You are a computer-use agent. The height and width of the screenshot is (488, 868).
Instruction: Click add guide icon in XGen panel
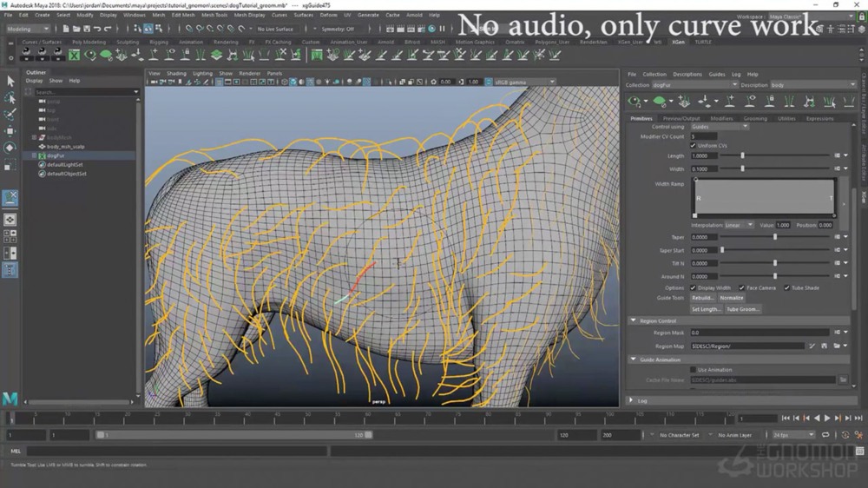[730, 101]
